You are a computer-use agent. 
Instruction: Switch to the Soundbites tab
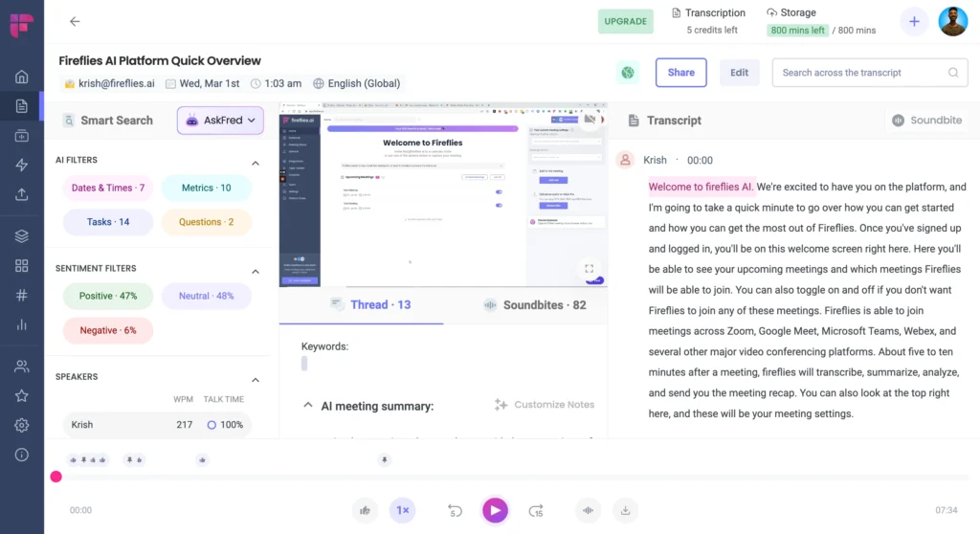coord(535,304)
